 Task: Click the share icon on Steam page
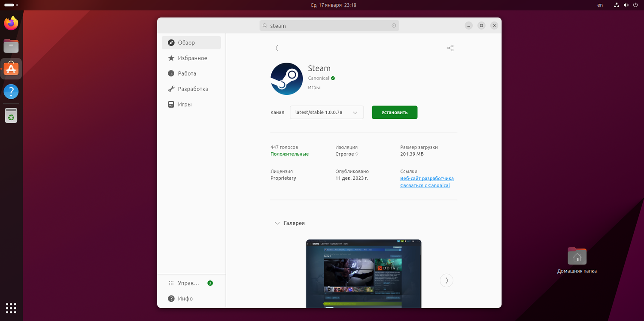pyautogui.click(x=450, y=48)
